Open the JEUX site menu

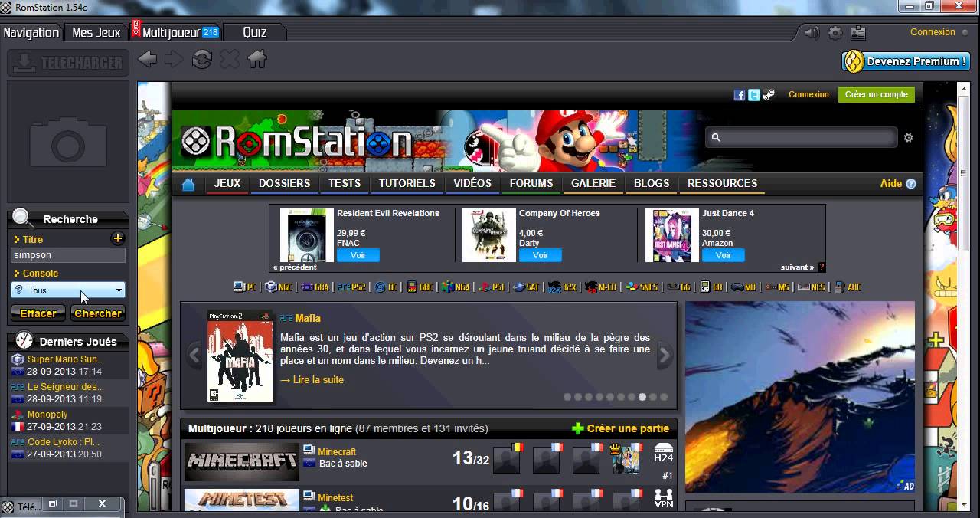pos(227,184)
